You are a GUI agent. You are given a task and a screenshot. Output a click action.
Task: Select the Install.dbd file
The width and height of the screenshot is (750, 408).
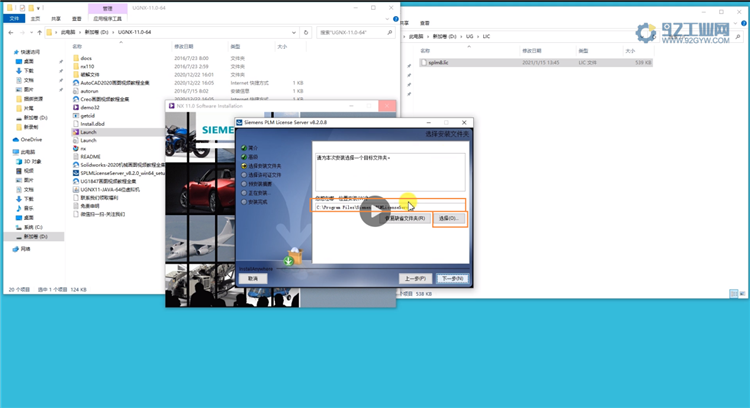92,124
